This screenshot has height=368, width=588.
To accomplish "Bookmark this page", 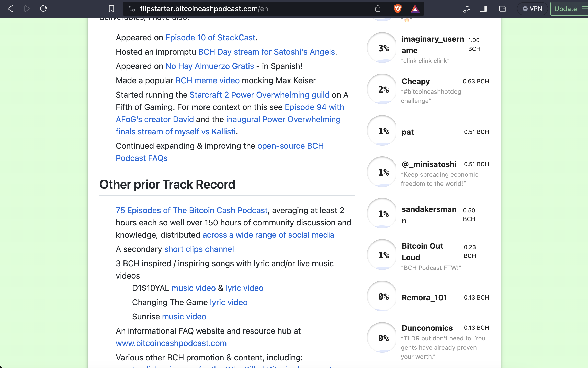I will pyautogui.click(x=111, y=9).
